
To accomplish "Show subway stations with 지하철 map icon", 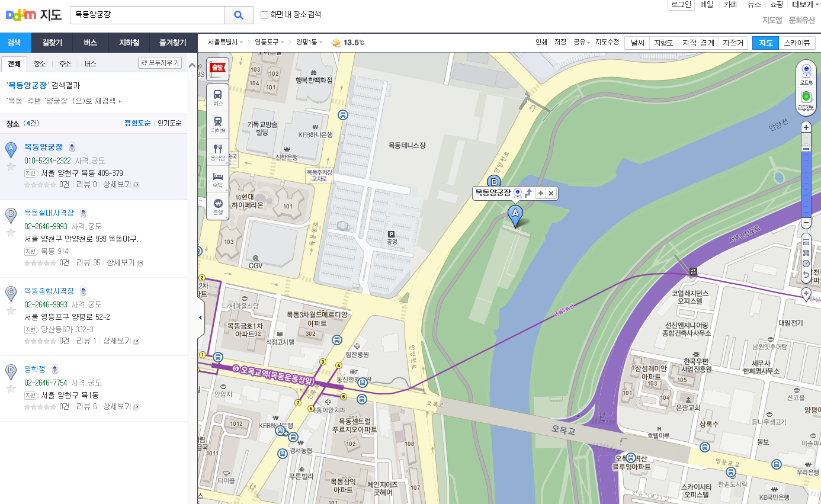I will click(218, 124).
